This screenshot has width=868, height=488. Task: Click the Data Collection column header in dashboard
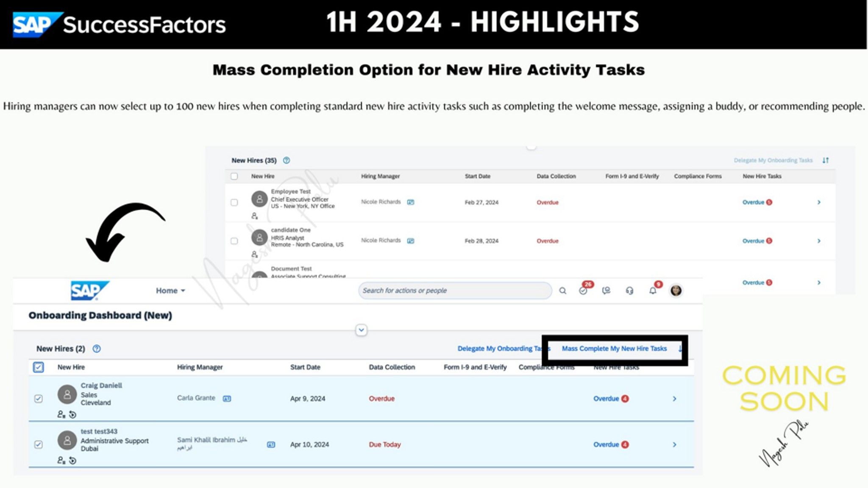coord(392,367)
